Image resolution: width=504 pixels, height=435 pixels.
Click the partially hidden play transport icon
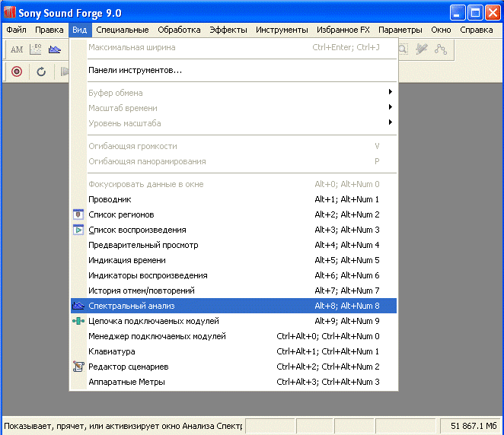click(x=65, y=71)
